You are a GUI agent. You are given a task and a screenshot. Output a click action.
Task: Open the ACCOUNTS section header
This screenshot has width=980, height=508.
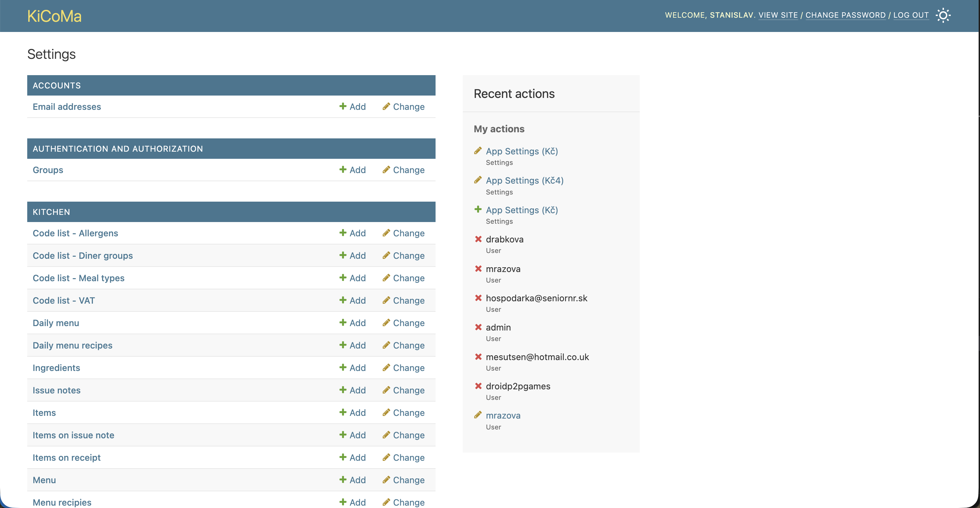[x=57, y=86]
